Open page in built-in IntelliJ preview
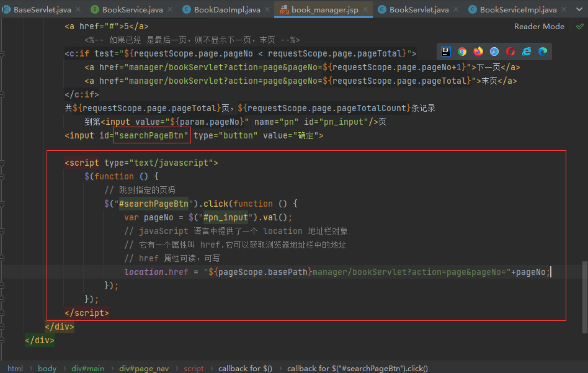 point(445,52)
